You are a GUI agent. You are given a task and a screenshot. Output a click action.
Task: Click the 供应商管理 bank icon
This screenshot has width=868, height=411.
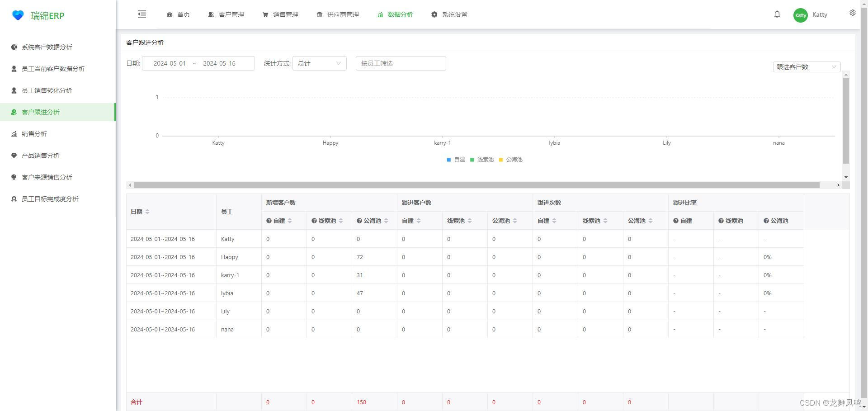tap(320, 14)
